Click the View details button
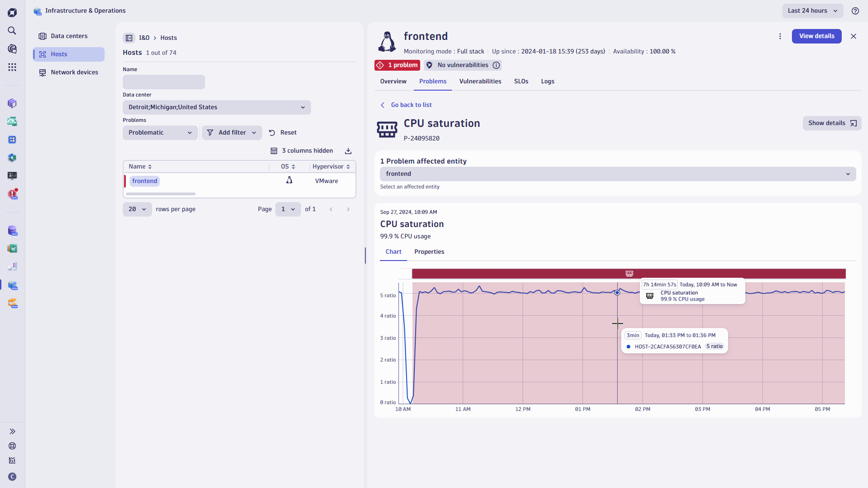This screenshot has height=488, width=868. pos(816,36)
